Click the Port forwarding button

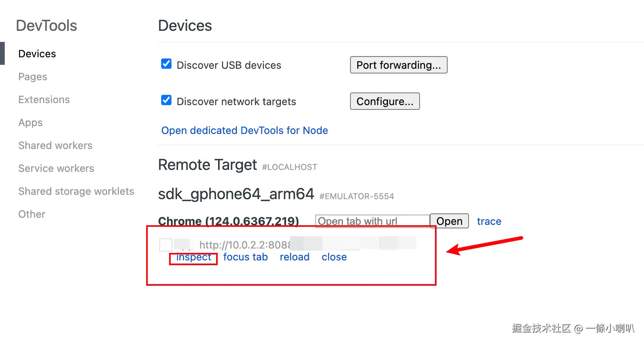(398, 65)
